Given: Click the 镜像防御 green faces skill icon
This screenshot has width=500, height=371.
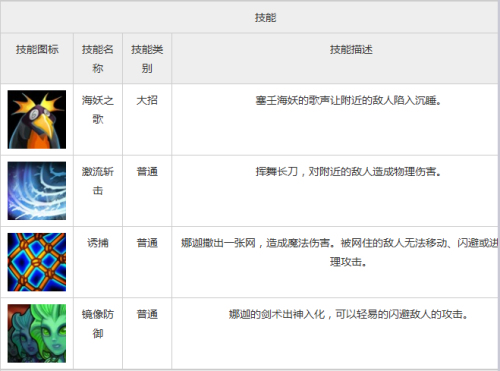Looking at the screenshot, I should click(x=37, y=333).
